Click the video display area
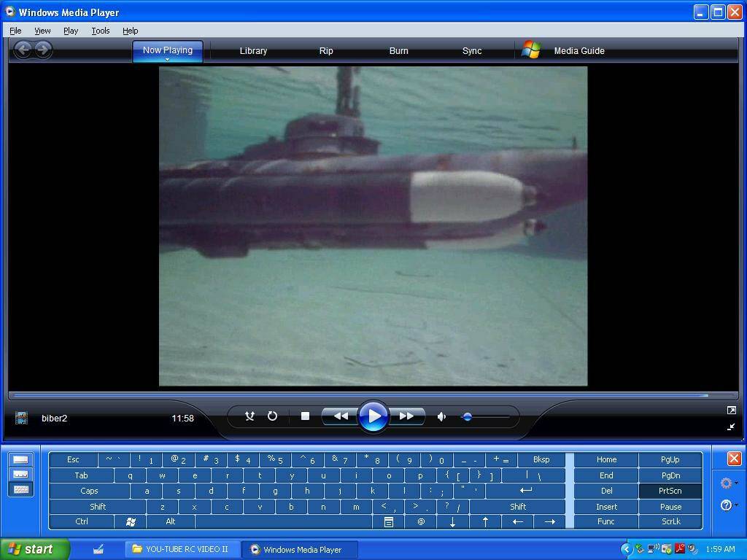 click(373, 226)
